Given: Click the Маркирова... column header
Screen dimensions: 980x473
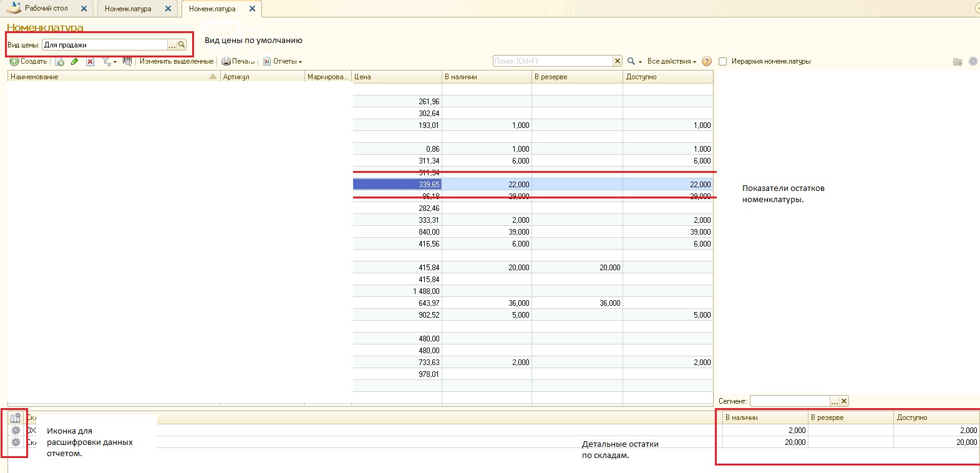Looking at the screenshot, I should pos(328,77).
